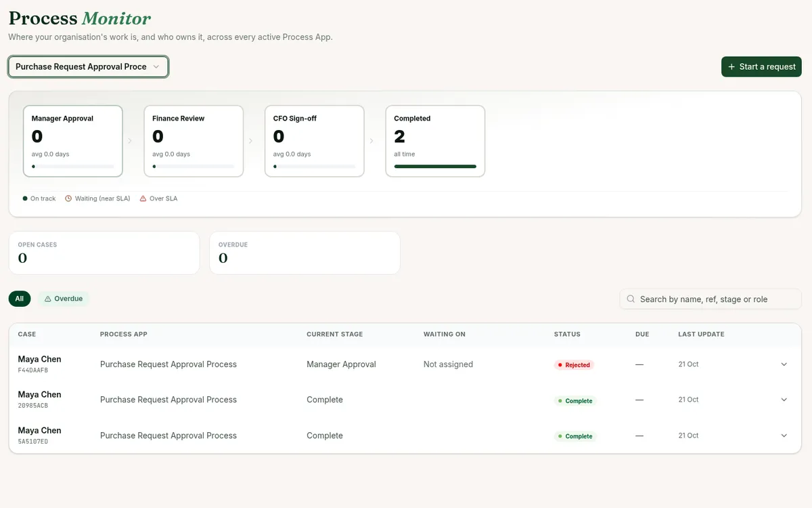Click the Completed card progress bar
This screenshot has width=812, height=508.
(x=435, y=166)
